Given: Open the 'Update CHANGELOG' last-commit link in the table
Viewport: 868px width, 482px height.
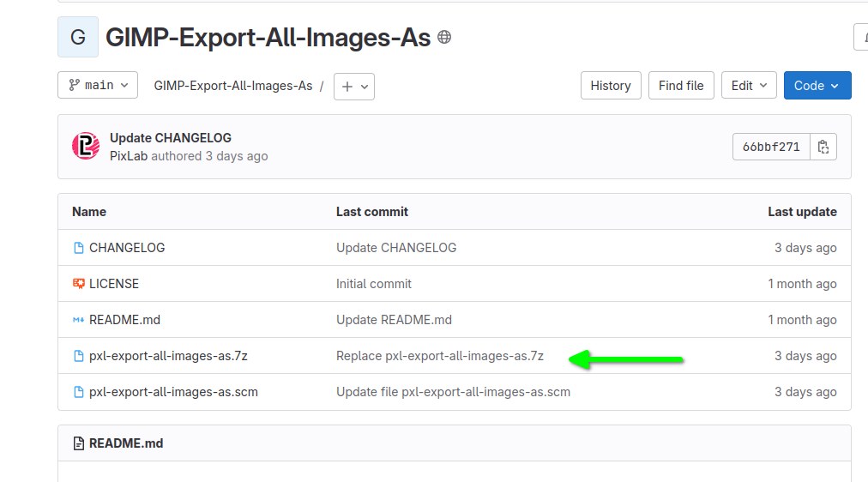Looking at the screenshot, I should coord(396,248).
